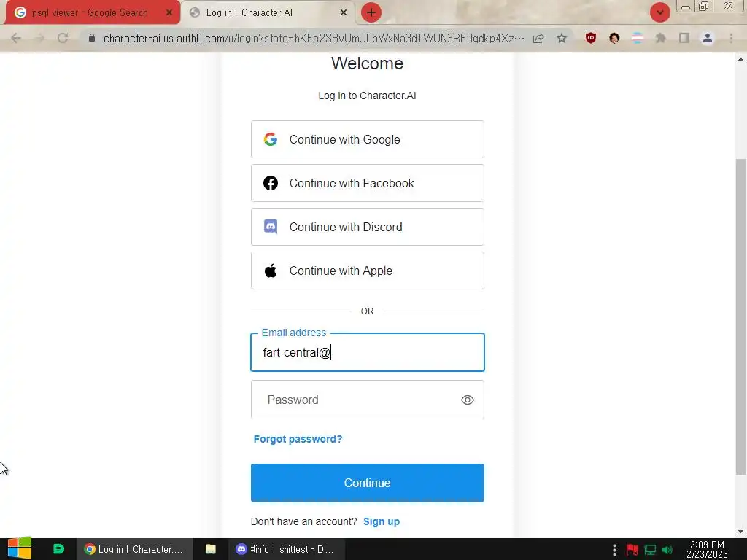747x560 pixels.
Task: Click scrollbar up arrow
Action: [740, 59]
